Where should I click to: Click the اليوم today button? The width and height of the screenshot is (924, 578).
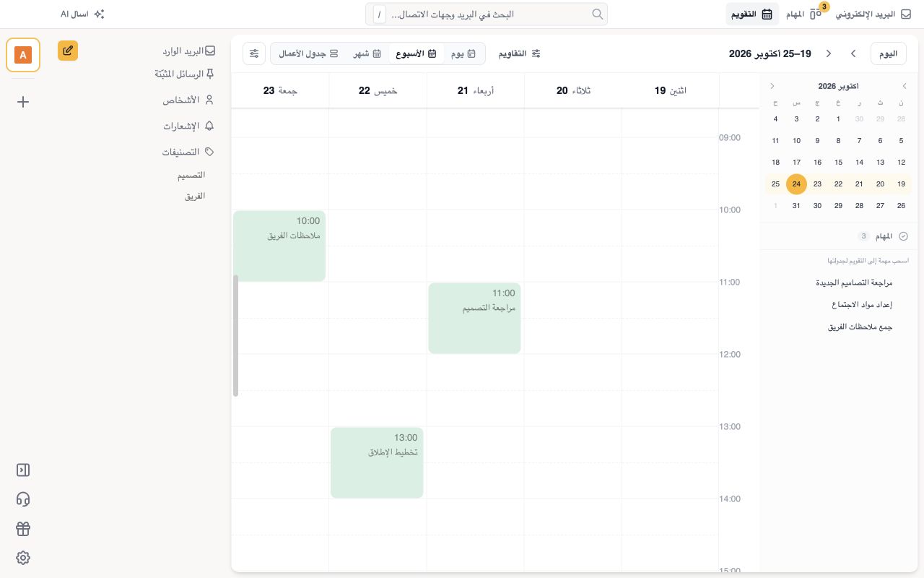(x=889, y=53)
